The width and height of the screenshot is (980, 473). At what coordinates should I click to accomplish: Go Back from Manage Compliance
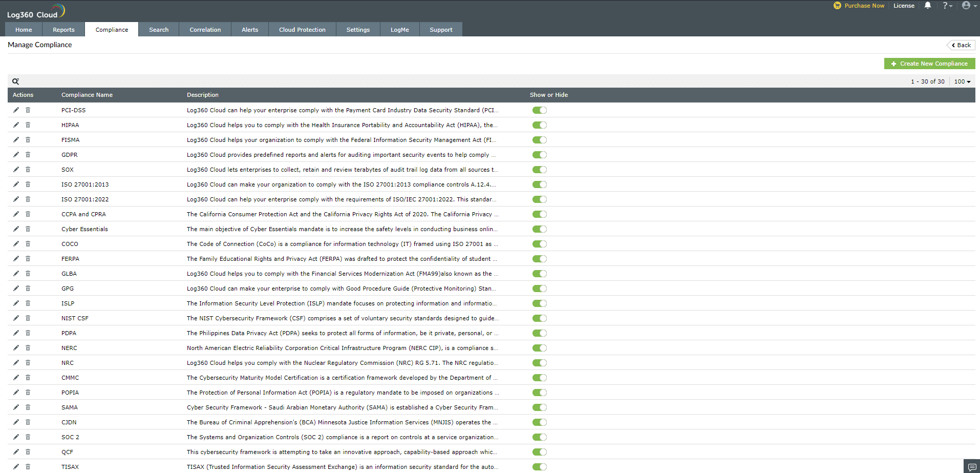[x=961, y=45]
